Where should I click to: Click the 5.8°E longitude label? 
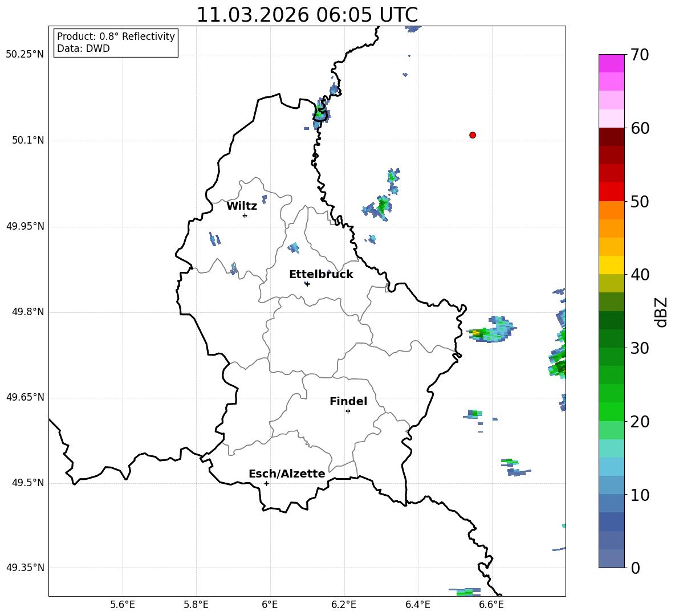tap(196, 605)
